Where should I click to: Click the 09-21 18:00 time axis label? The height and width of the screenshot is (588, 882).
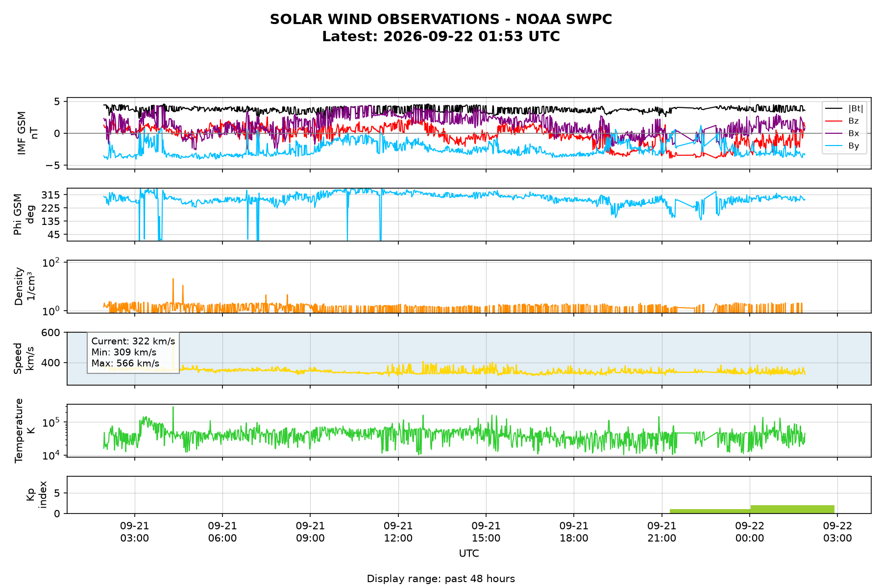point(574,532)
